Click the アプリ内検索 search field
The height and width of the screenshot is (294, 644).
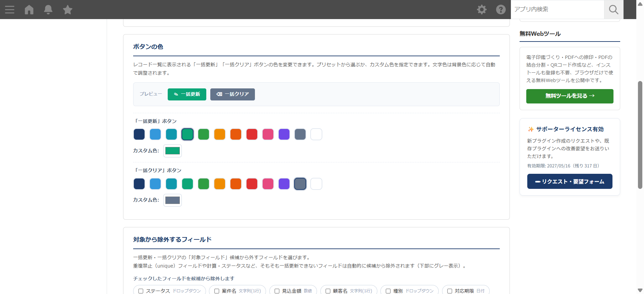pos(557,9)
